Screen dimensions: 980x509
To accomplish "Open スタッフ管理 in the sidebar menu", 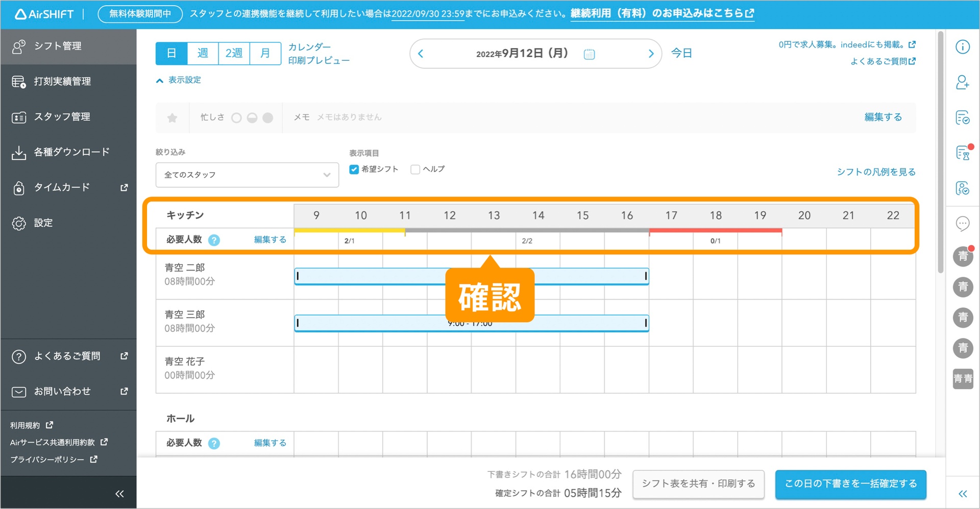I will (62, 117).
